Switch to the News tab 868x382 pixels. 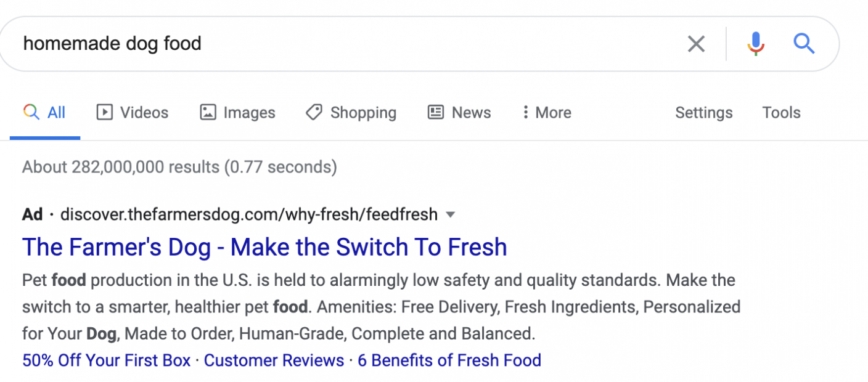click(x=471, y=112)
